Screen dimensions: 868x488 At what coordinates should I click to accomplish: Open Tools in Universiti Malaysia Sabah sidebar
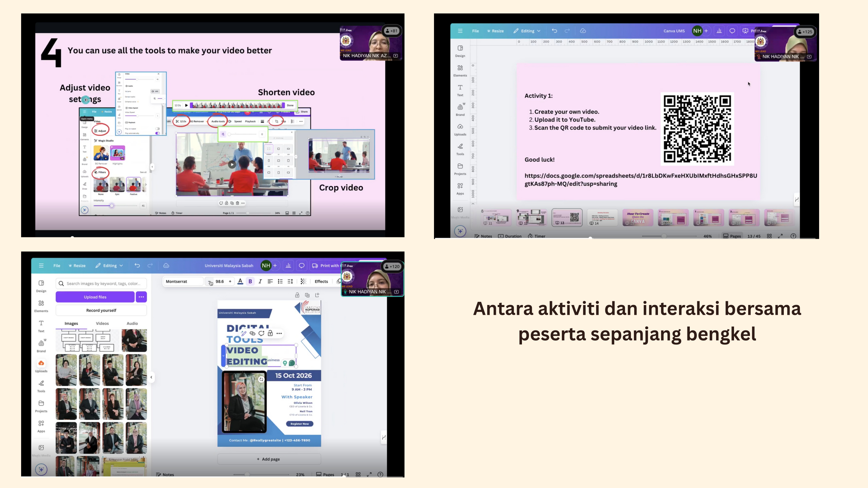[x=41, y=386]
